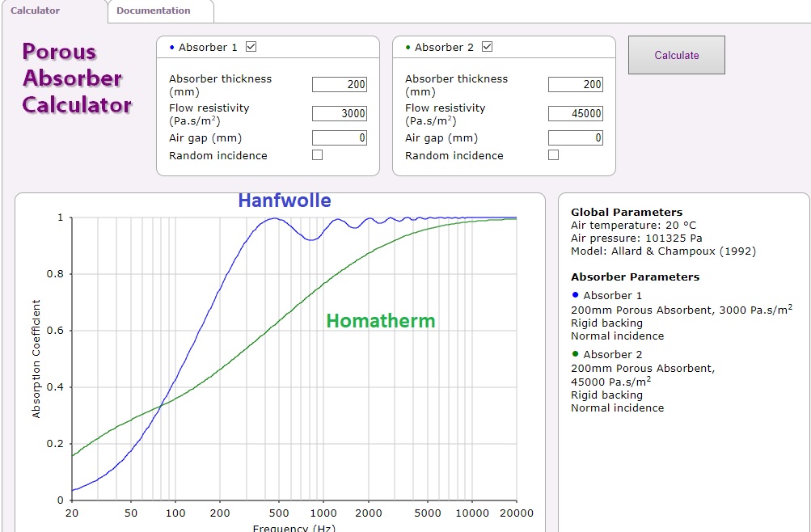Select Absorber 1 thickness input field

tap(340, 84)
